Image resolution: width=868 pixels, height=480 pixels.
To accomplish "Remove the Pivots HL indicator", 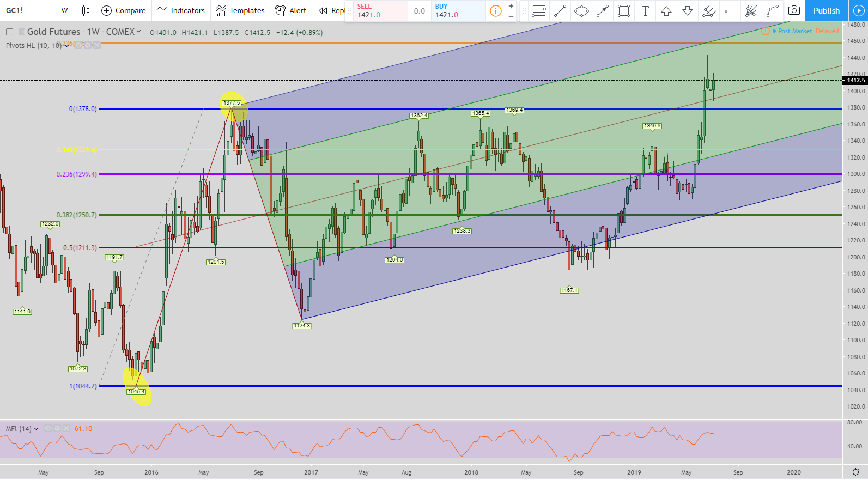I will click(96, 45).
